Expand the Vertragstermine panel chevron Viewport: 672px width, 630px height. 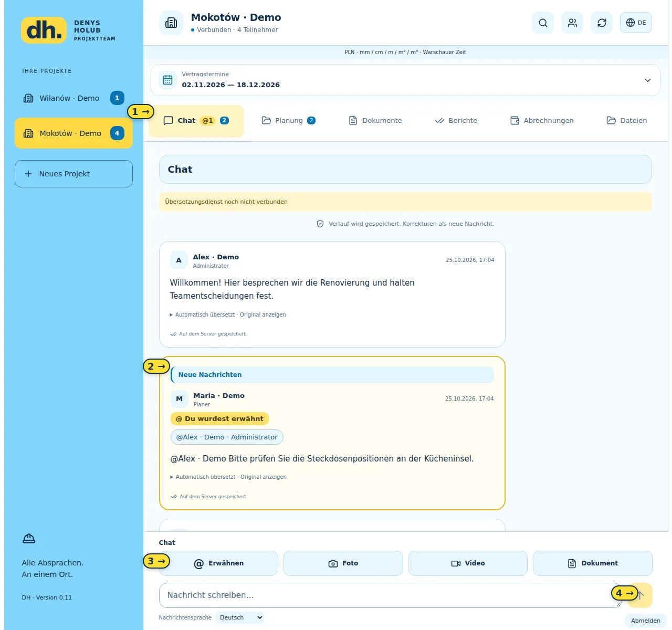tap(647, 80)
